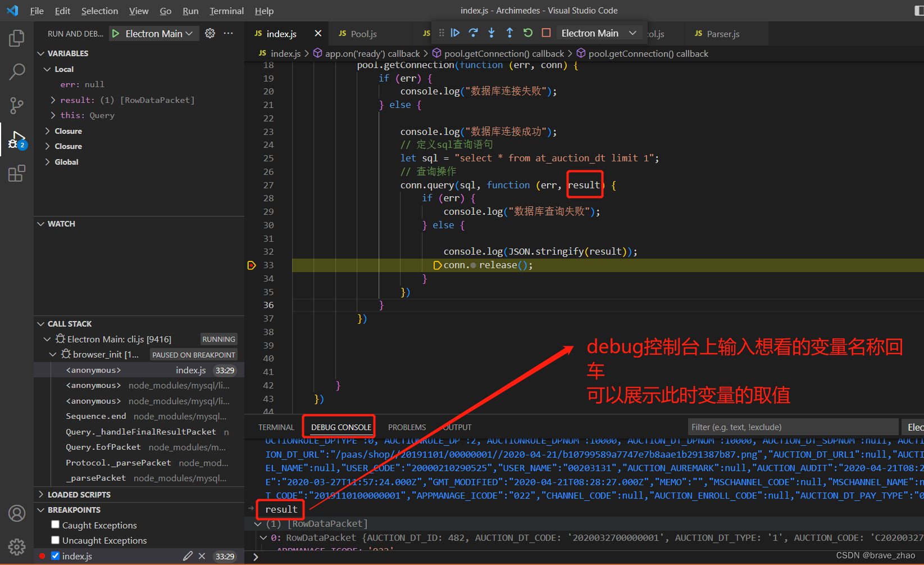Click the breakpoint glyph on line 33
The image size is (924, 565).
point(252,265)
